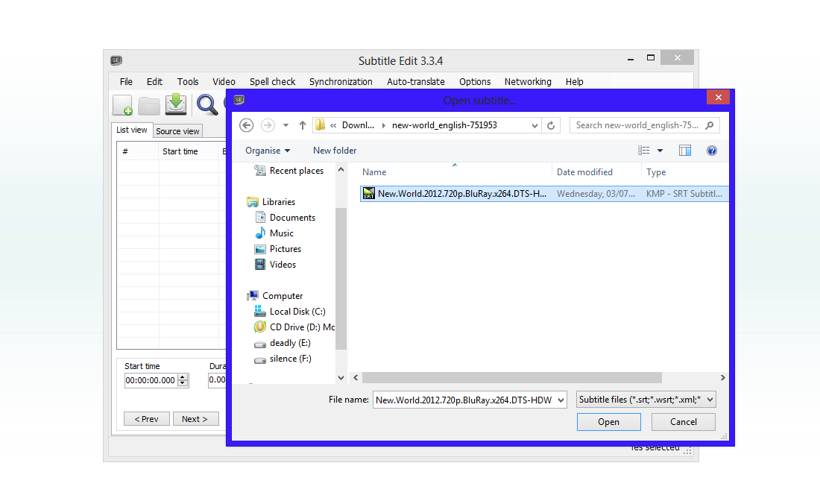Click the < Prev button
820x504 pixels.
pos(146,419)
